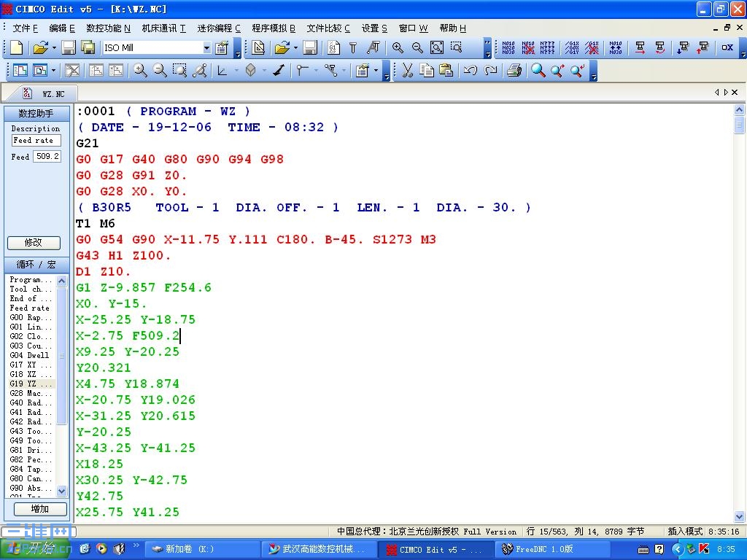Expand the second-row setup icon dropdown arrow
The width and height of the screenshot is (747, 560).
point(376,71)
